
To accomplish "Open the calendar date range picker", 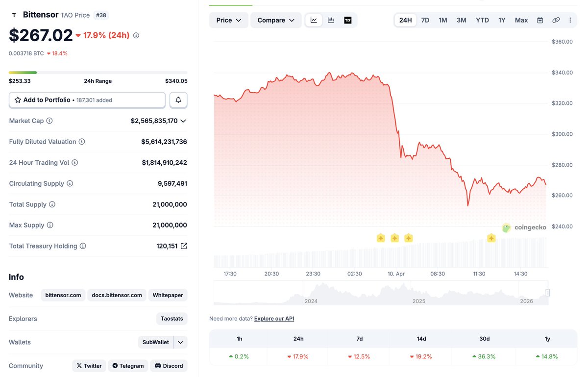I will (540, 20).
